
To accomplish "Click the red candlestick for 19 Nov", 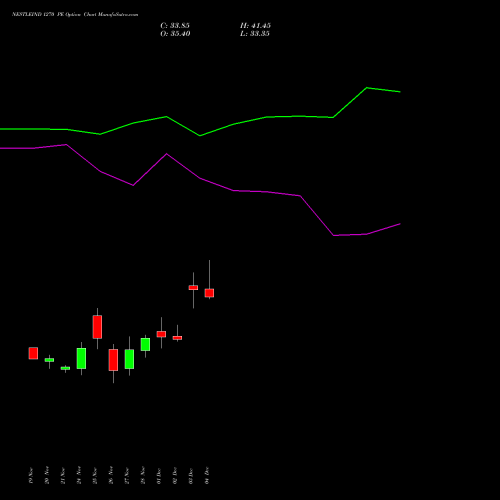I will click(33, 353).
